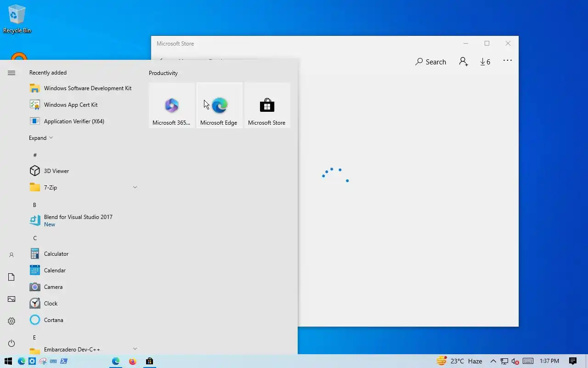
Task: Open the touch keyboard tray icon
Action: click(x=528, y=361)
